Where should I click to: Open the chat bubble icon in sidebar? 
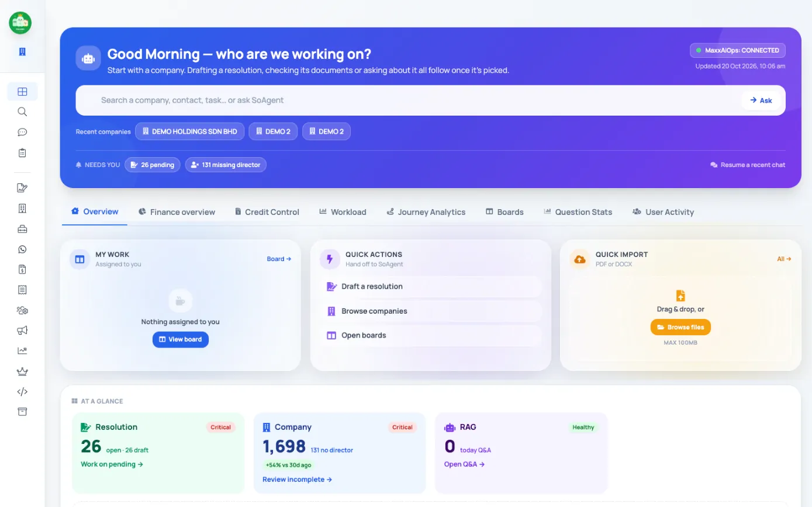[x=22, y=132]
